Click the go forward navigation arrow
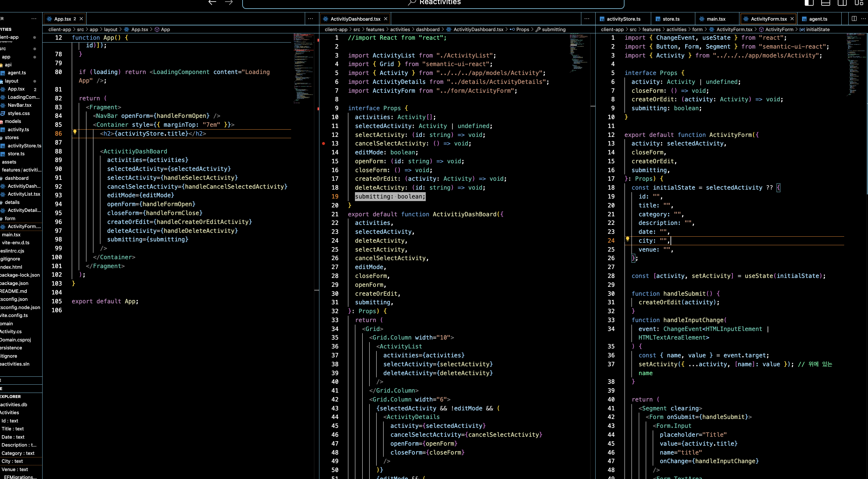 (x=229, y=3)
